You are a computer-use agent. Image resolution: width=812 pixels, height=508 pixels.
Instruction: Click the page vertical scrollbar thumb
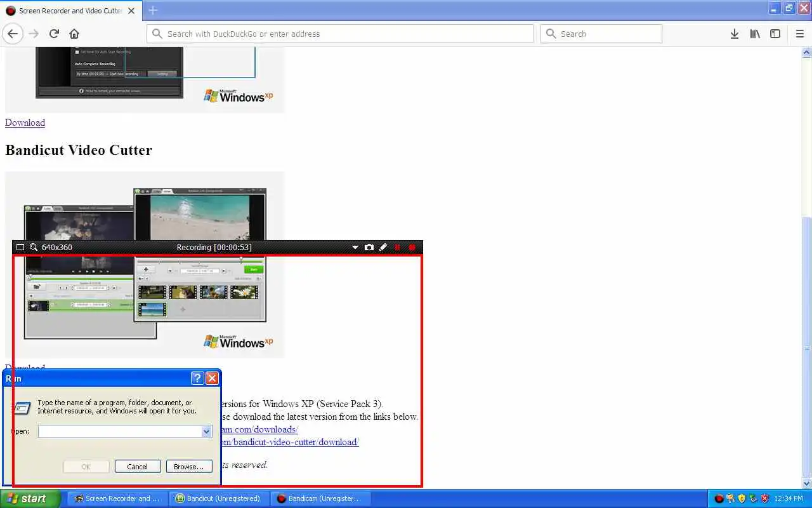pos(807,347)
